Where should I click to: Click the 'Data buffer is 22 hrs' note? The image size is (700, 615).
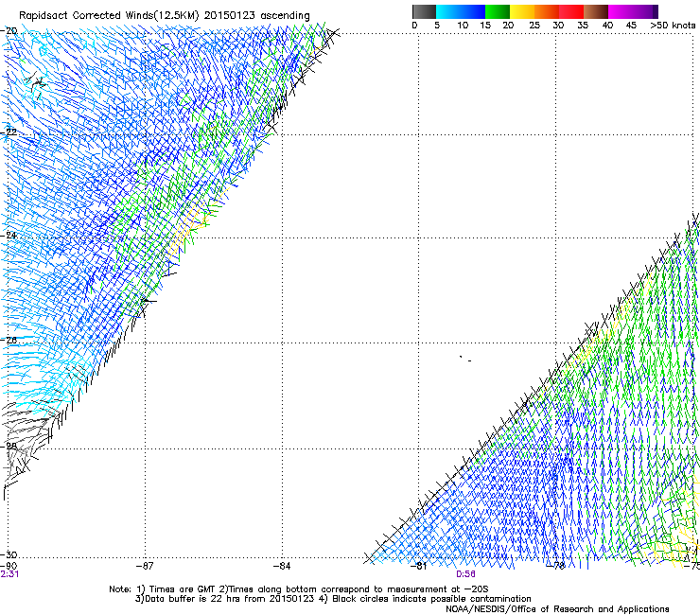[333, 599]
